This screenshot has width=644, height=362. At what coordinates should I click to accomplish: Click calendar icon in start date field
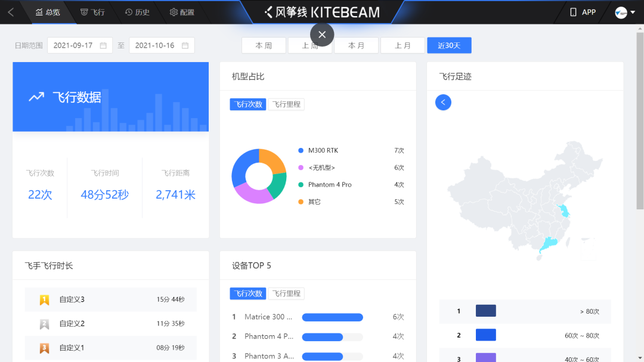103,46
